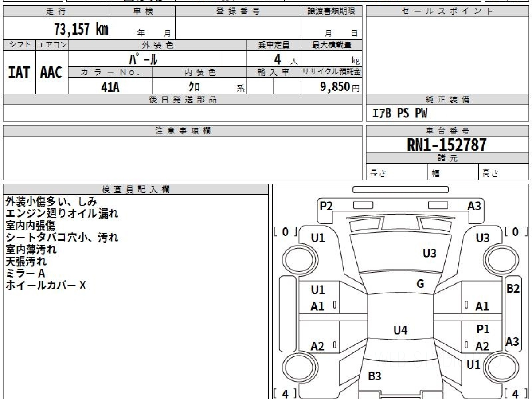Select the recycle deposit "9,850円"
The width and height of the screenshot is (532, 399).
(340, 87)
